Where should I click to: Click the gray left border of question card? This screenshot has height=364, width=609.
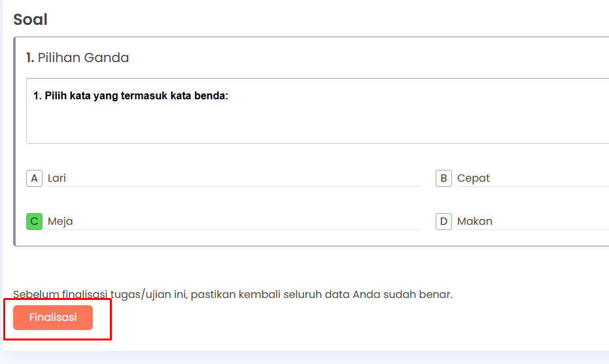pyautogui.click(x=15, y=142)
